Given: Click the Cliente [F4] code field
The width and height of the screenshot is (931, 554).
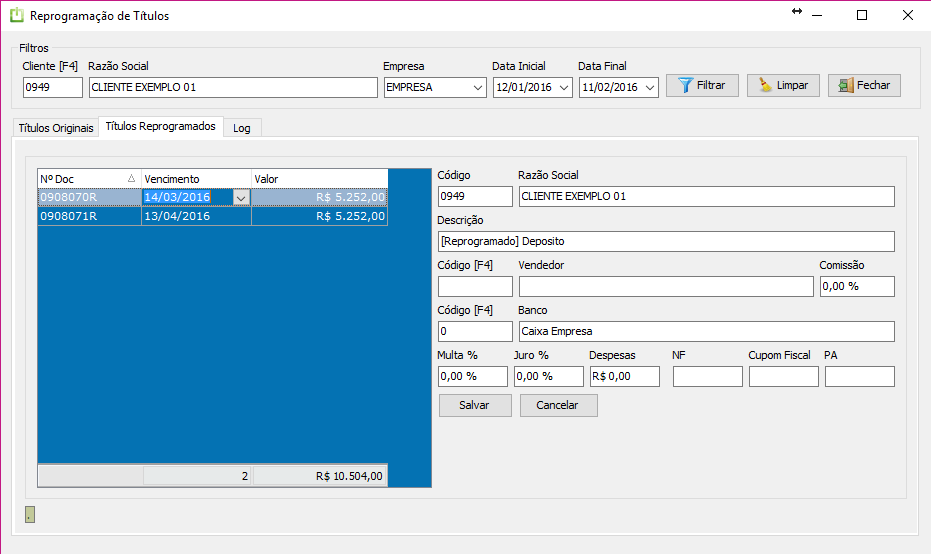Looking at the screenshot, I should click(x=52, y=88).
